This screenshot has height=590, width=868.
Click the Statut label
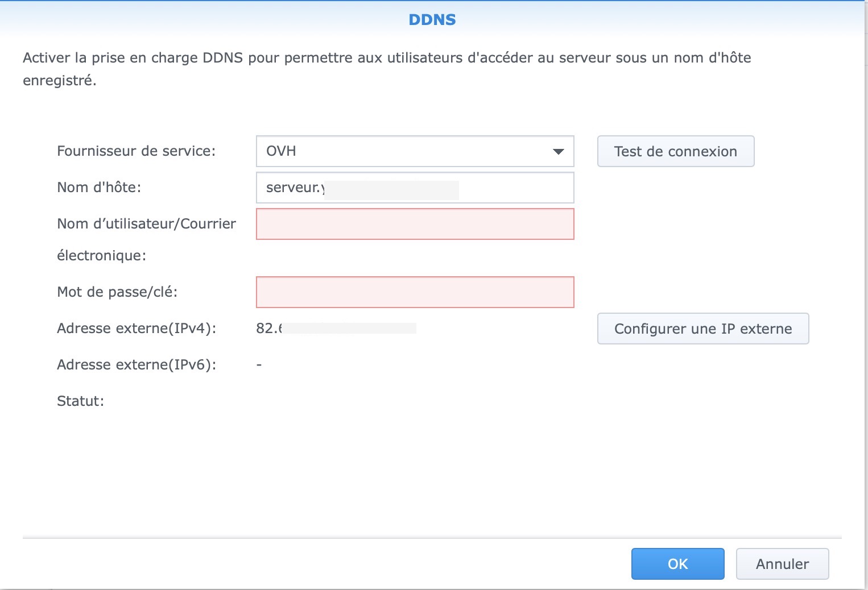pyautogui.click(x=80, y=401)
